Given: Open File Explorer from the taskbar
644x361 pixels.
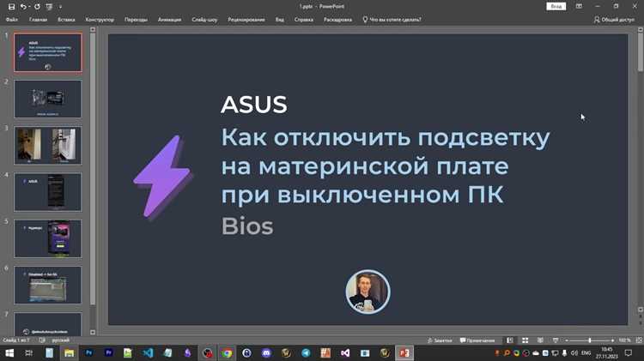Looking at the screenshot, I should pyautogui.click(x=69, y=352).
